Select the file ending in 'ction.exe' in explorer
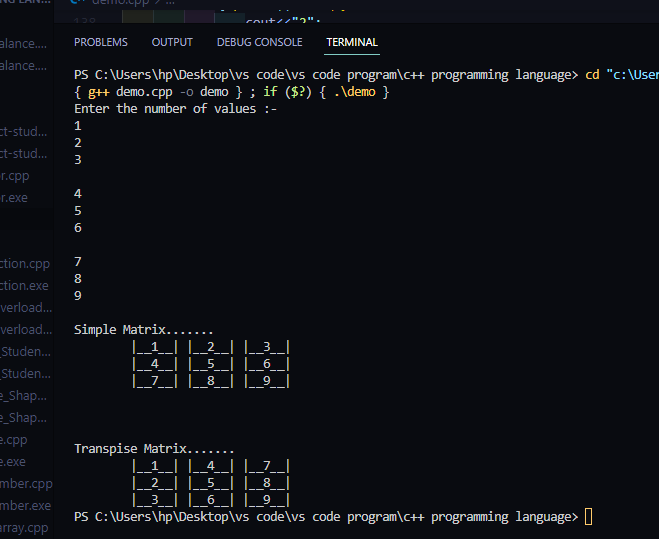This screenshot has height=539, width=659. (x=24, y=285)
